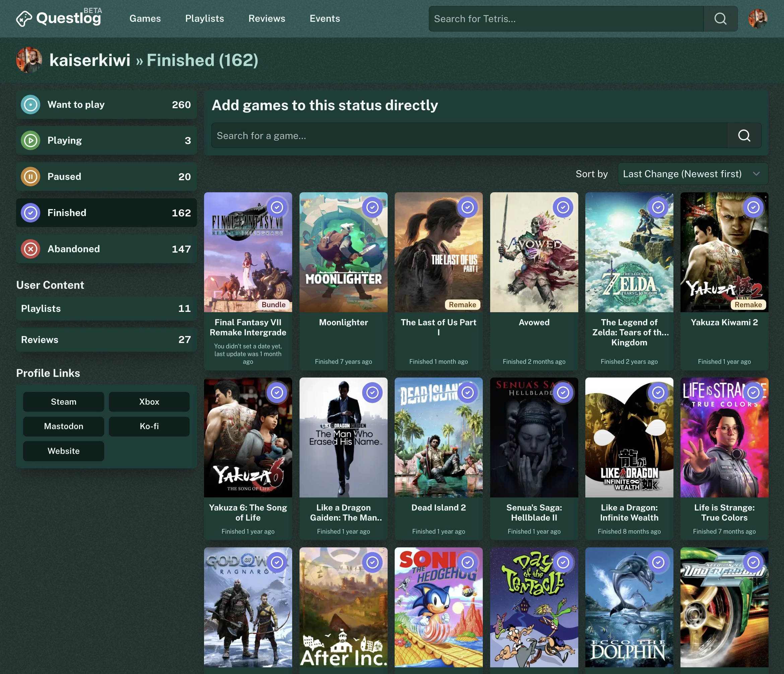
Task: Click the Want to play status icon
Action: click(x=30, y=105)
